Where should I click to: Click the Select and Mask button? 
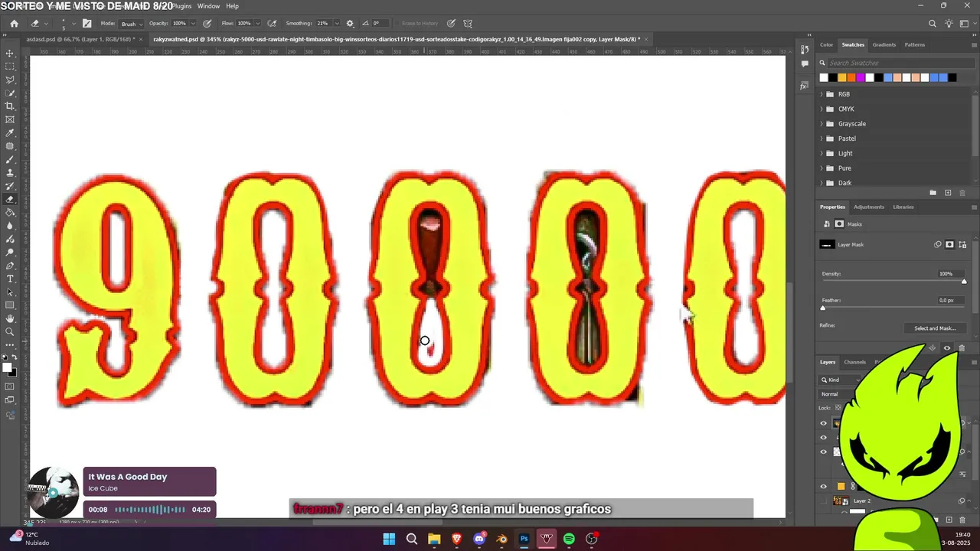[935, 328]
